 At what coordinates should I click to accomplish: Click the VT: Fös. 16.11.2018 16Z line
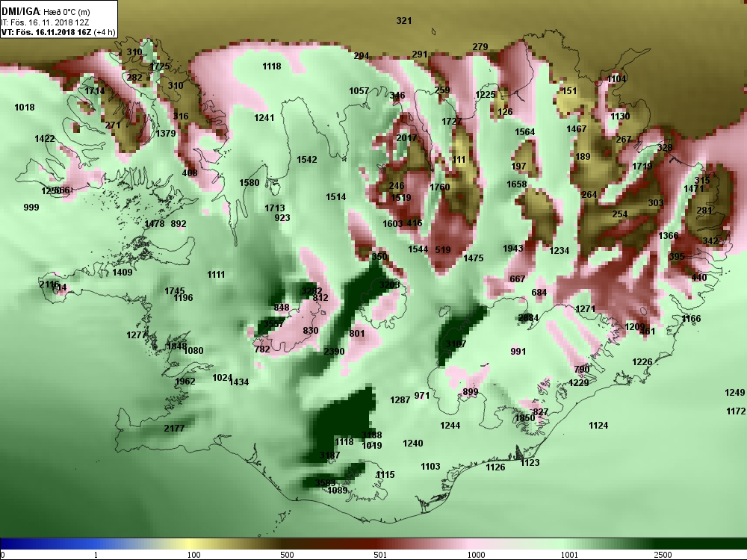[58, 32]
